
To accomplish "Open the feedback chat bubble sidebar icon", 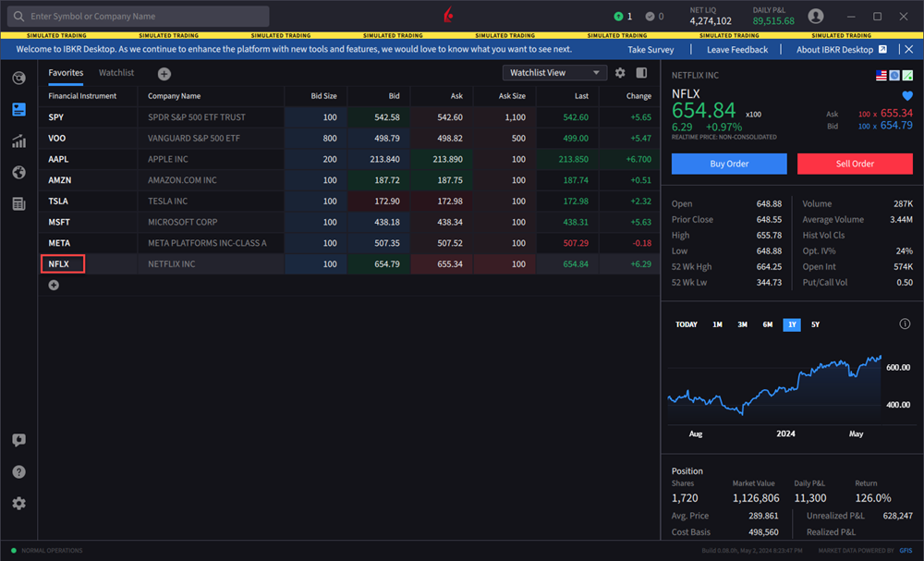I will click(x=18, y=440).
